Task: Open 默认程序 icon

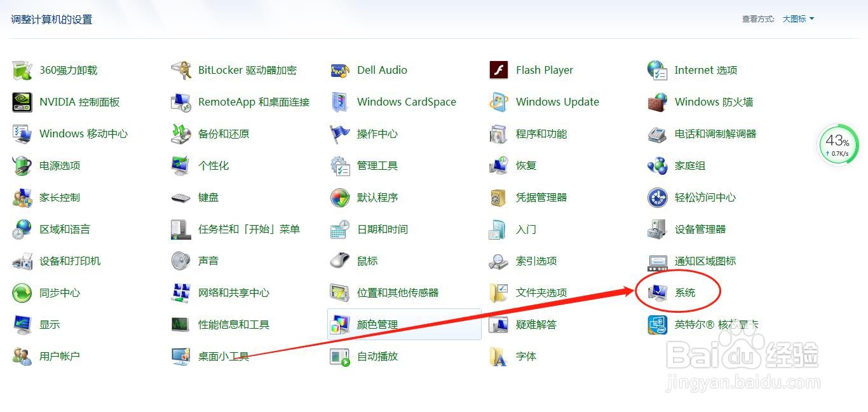Action: click(x=340, y=197)
